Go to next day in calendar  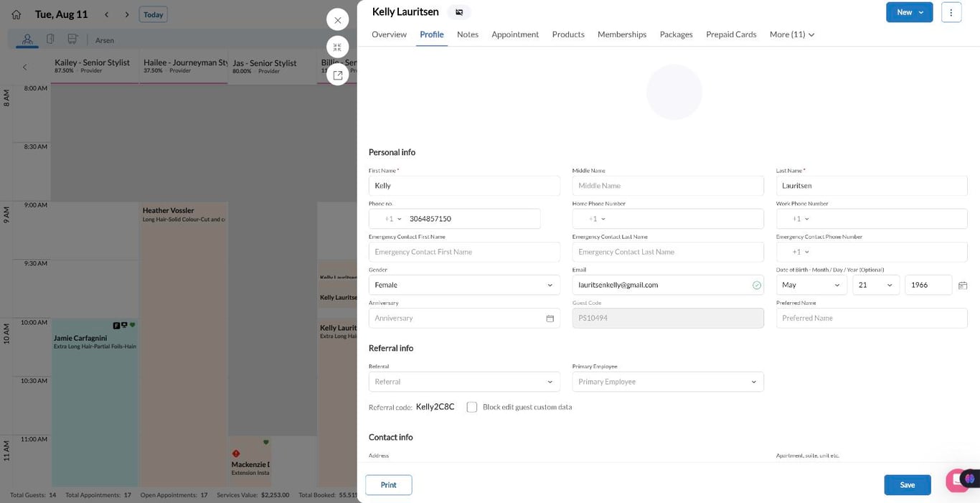[x=127, y=14]
